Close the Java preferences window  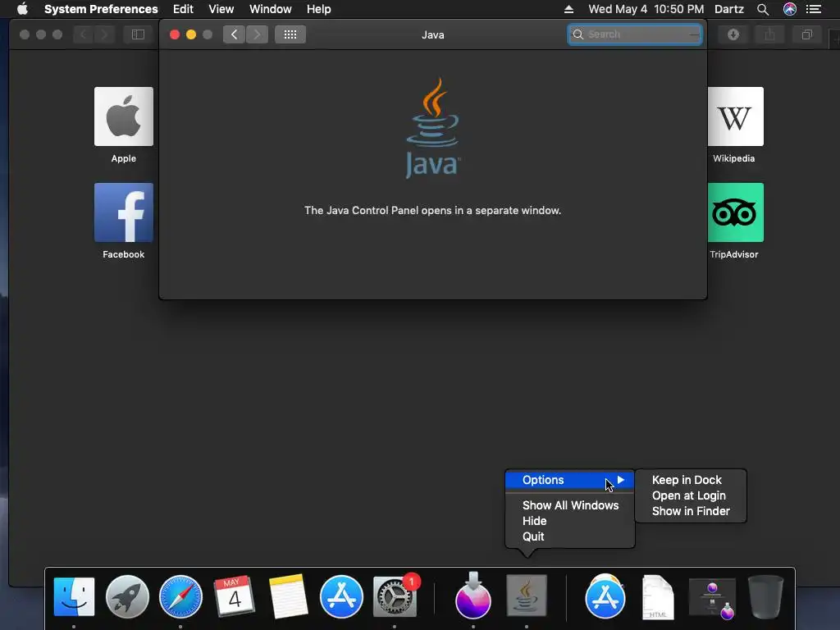point(175,34)
